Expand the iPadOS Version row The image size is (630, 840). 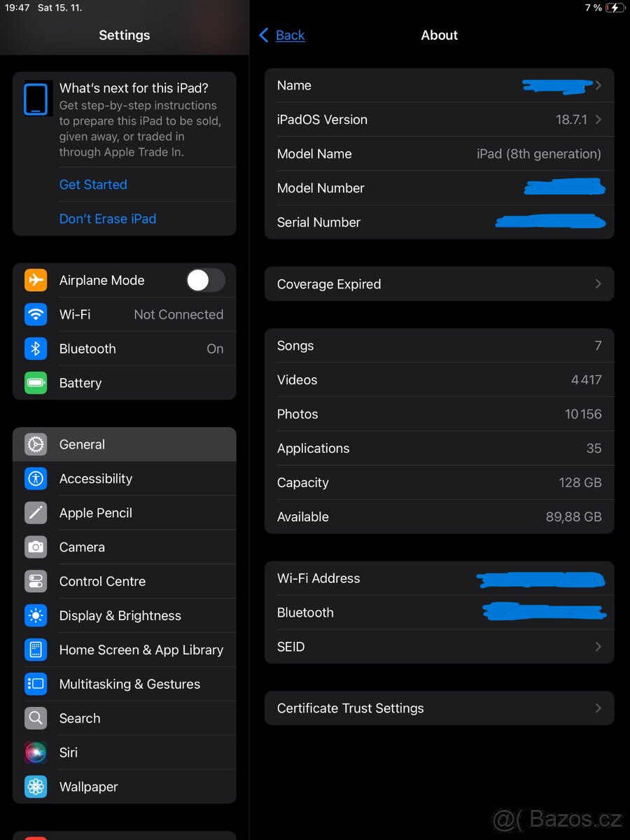coord(439,120)
